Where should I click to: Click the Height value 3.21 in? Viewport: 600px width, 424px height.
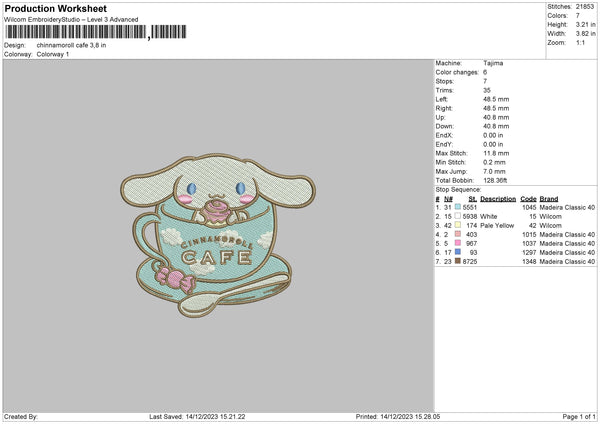tap(585, 24)
